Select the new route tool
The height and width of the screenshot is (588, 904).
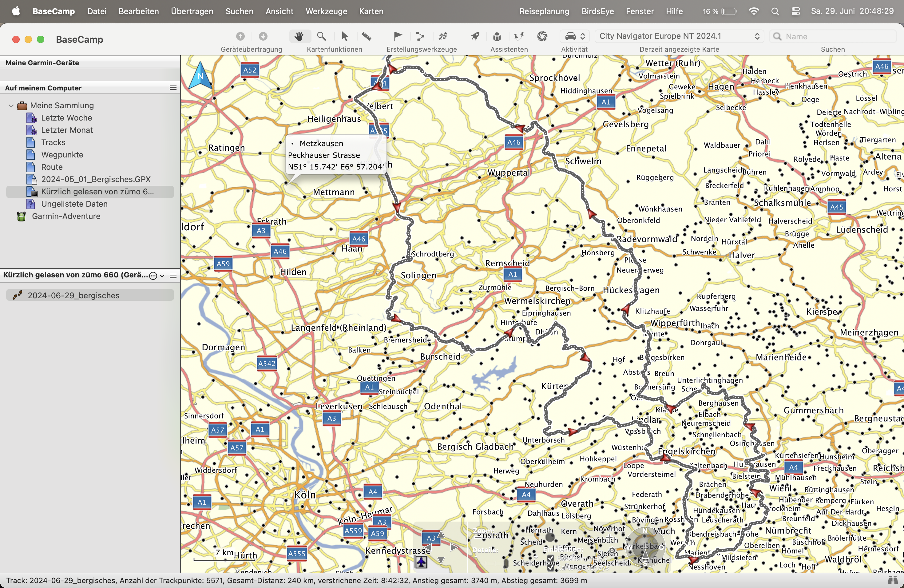pos(420,36)
